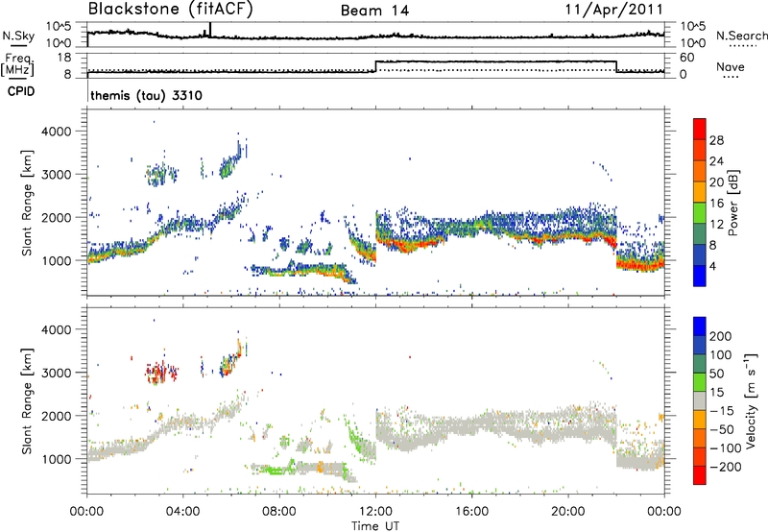Click the left "10^5" noise axis tick

tap(59, 27)
